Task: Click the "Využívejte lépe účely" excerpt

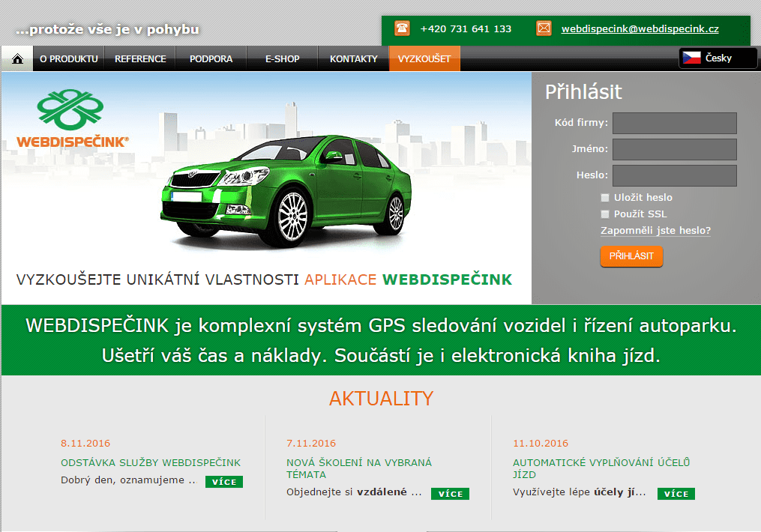Action: coord(580,492)
